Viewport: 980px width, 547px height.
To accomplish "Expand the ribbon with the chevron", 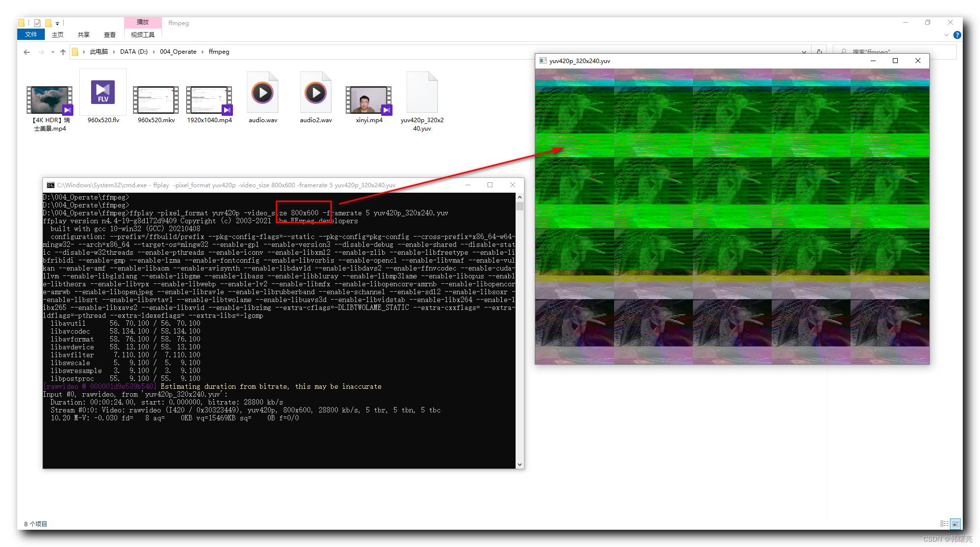I will point(946,35).
